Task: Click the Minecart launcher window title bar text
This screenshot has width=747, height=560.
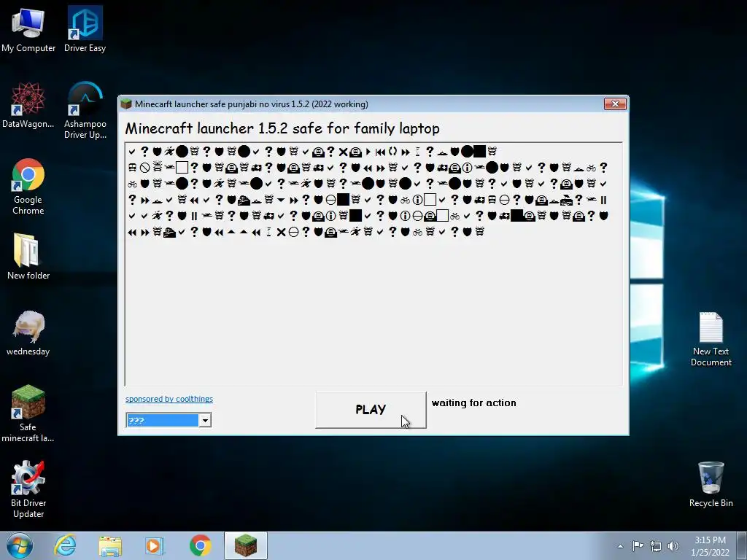Action: pos(251,104)
